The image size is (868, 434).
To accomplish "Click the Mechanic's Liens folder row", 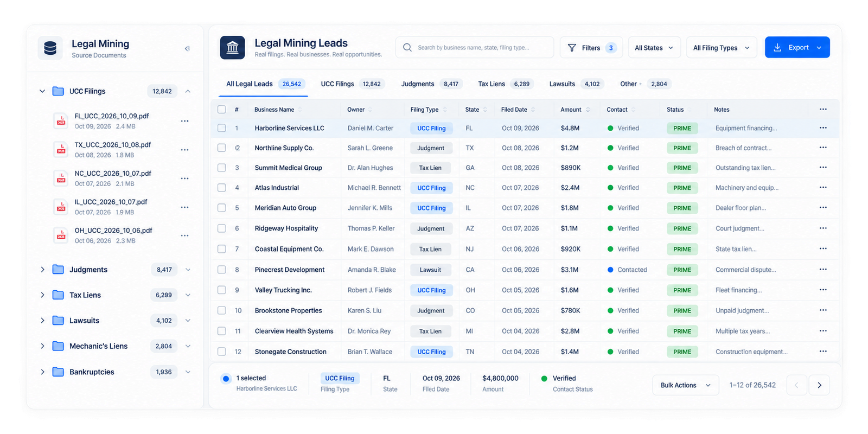I will [x=115, y=346].
